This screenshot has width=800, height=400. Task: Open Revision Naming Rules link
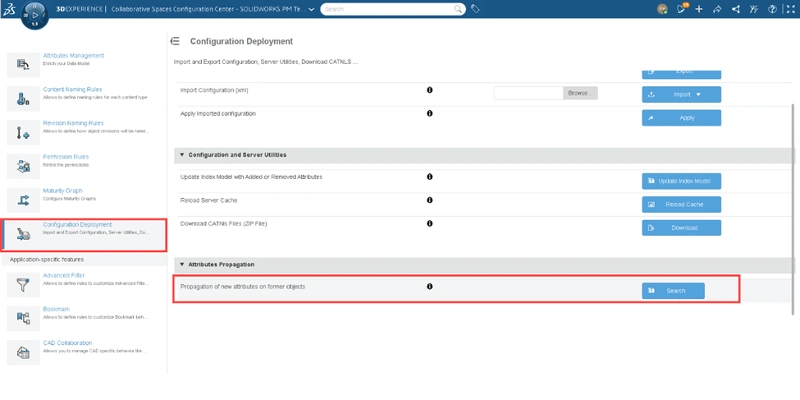[73, 123]
